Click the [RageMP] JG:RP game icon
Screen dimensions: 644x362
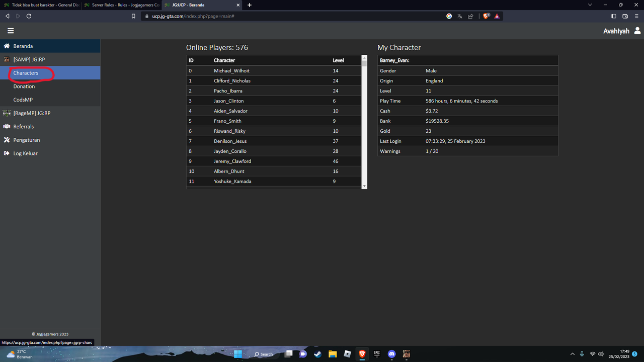click(7, 113)
